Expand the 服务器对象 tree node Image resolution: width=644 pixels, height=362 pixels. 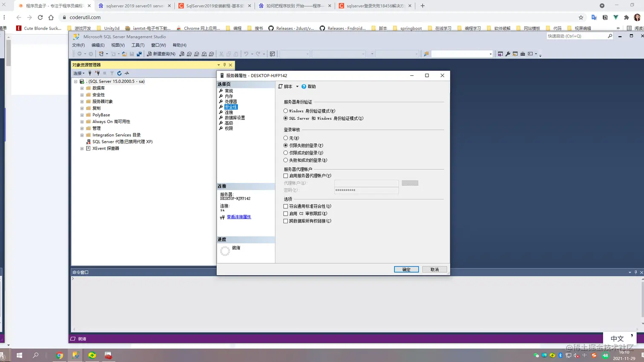82,102
